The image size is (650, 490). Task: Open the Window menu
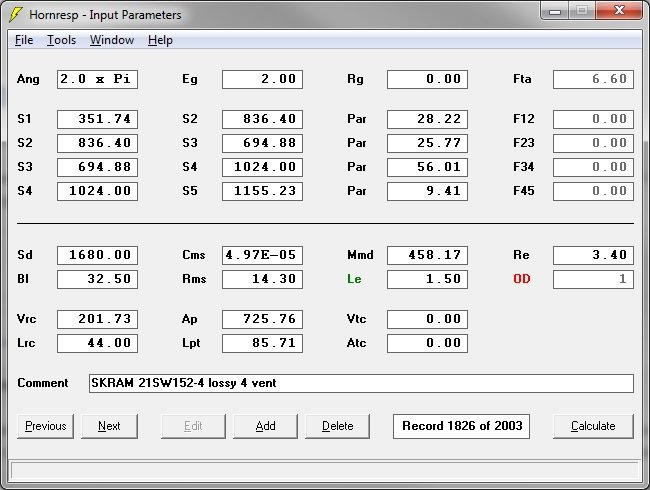(x=112, y=40)
